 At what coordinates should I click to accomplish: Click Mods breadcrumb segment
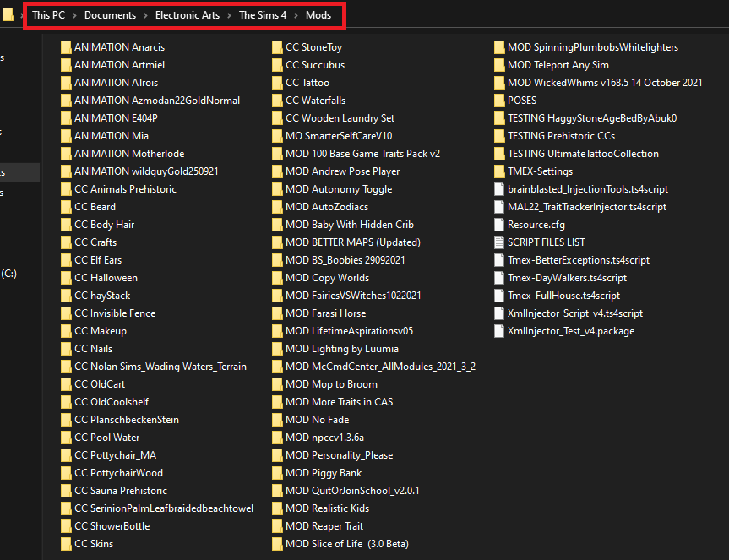[318, 15]
